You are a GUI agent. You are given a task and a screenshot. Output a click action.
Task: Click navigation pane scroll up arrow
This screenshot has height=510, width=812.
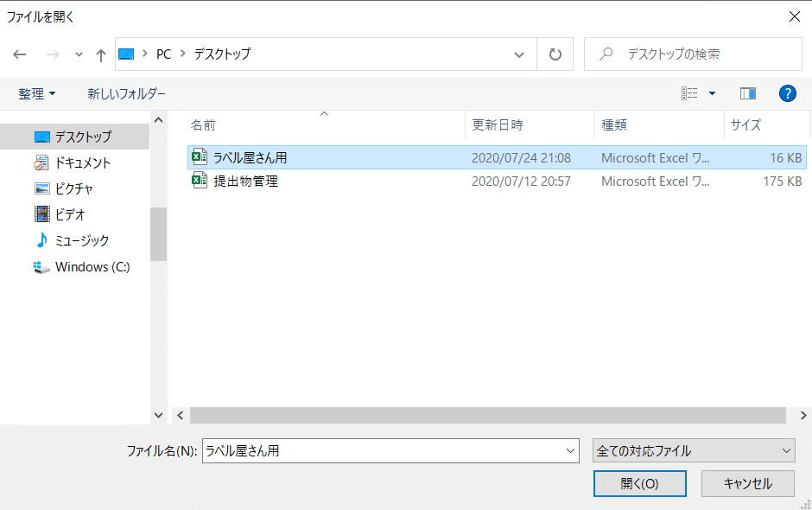click(x=158, y=120)
